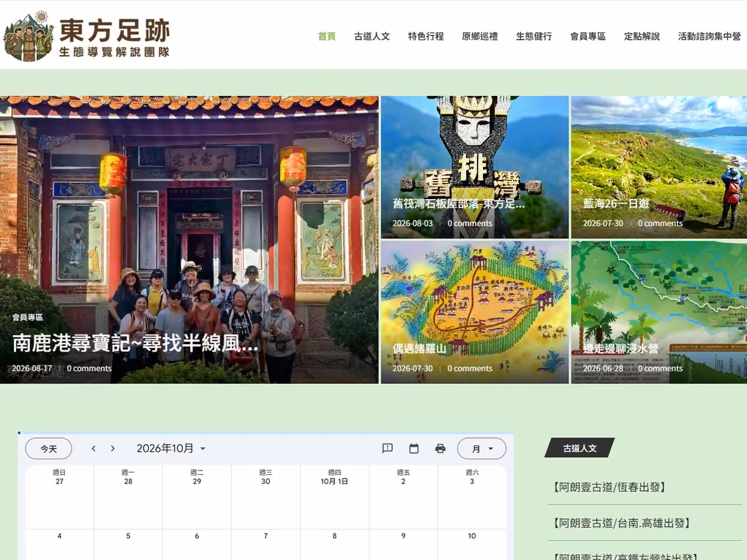Select calendar day 7

[x=266, y=536]
